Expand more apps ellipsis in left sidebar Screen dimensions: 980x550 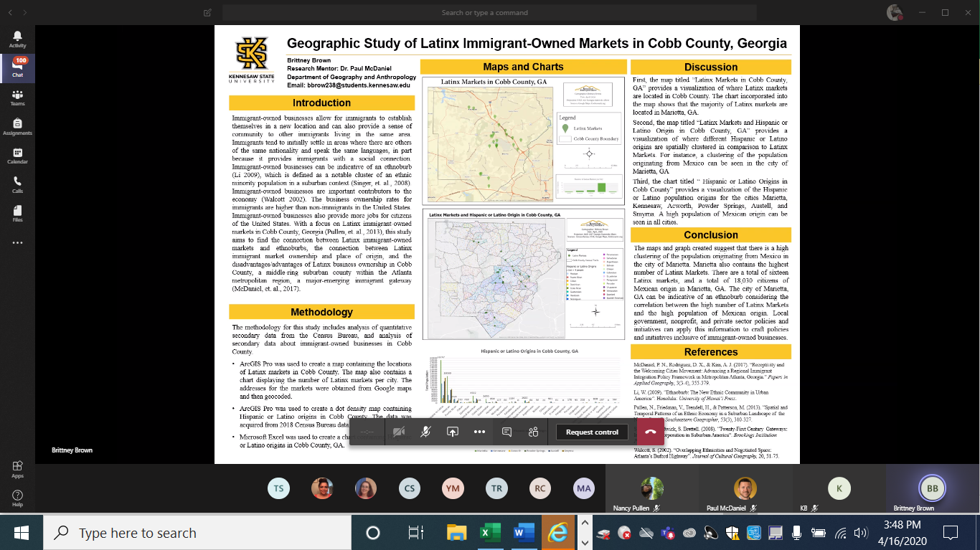[17, 243]
